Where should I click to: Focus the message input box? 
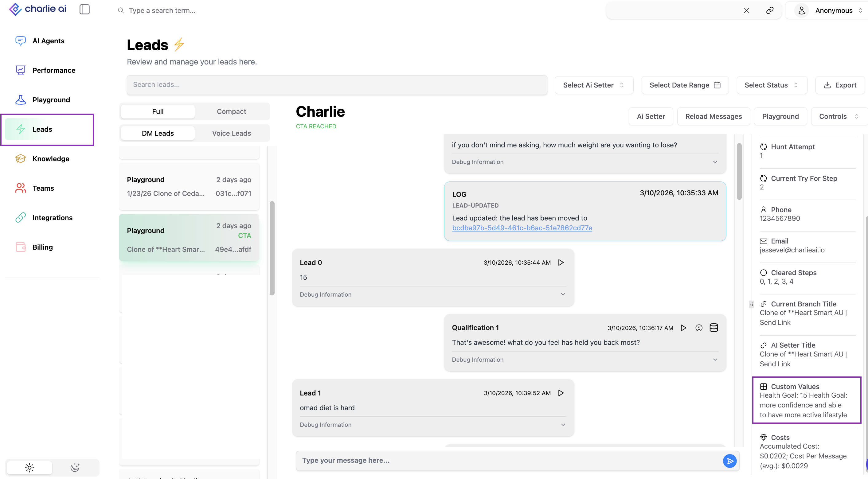point(509,461)
